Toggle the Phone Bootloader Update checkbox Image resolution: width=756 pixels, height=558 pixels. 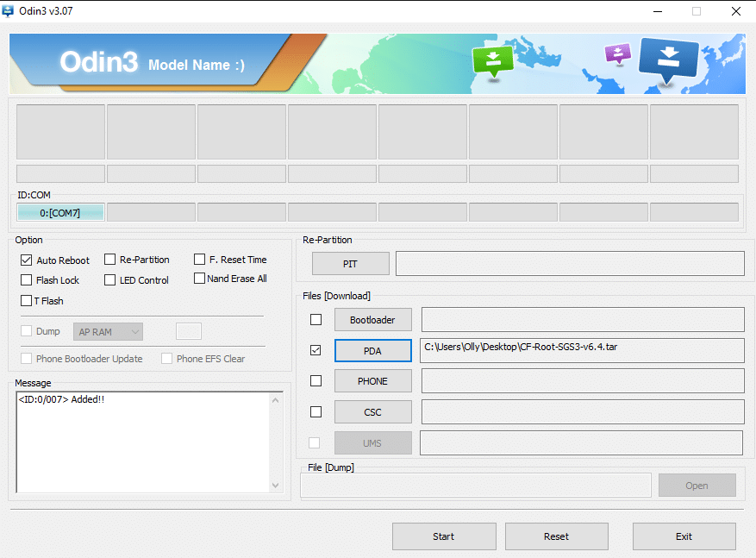(x=26, y=358)
